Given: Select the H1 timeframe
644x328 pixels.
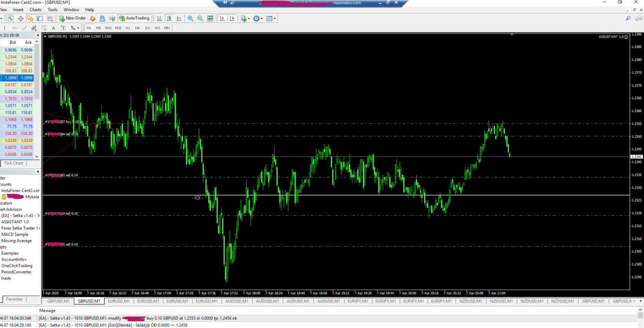Looking at the screenshot, I should point(128,28).
